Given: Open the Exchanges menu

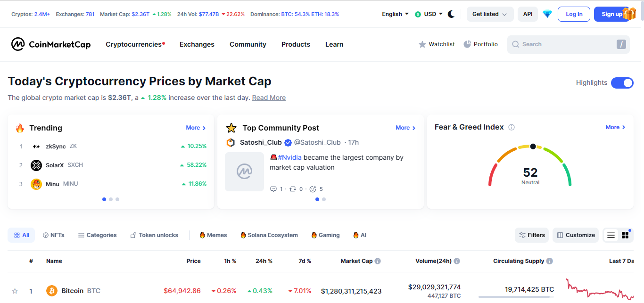Looking at the screenshot, I should click(x=197, y=44).
